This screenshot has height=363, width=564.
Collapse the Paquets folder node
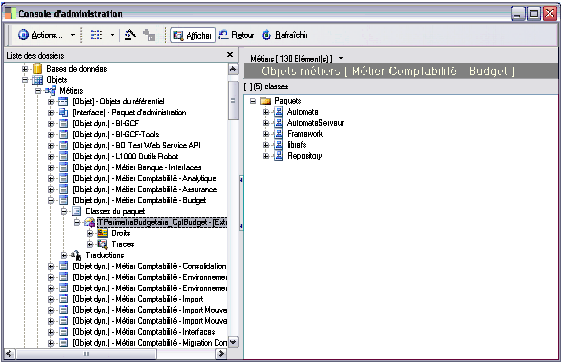(253, 101)
